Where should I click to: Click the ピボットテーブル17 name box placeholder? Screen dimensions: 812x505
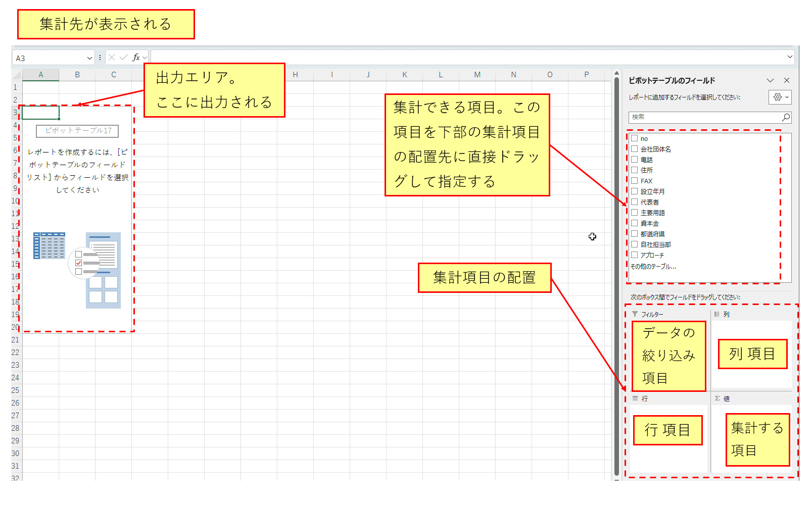pyautogui.click(x=77, y=131)
